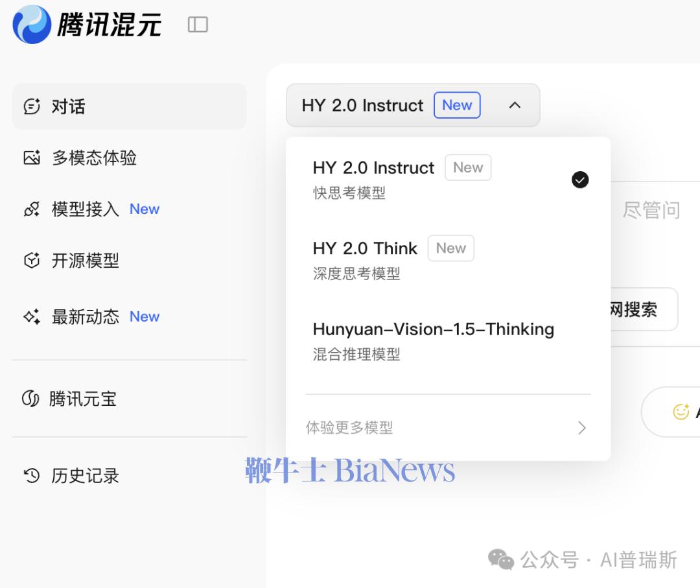Screen dimensions: 700x588
Task: Click the Tencent Yuanbao icon
Action: (30, 399)
